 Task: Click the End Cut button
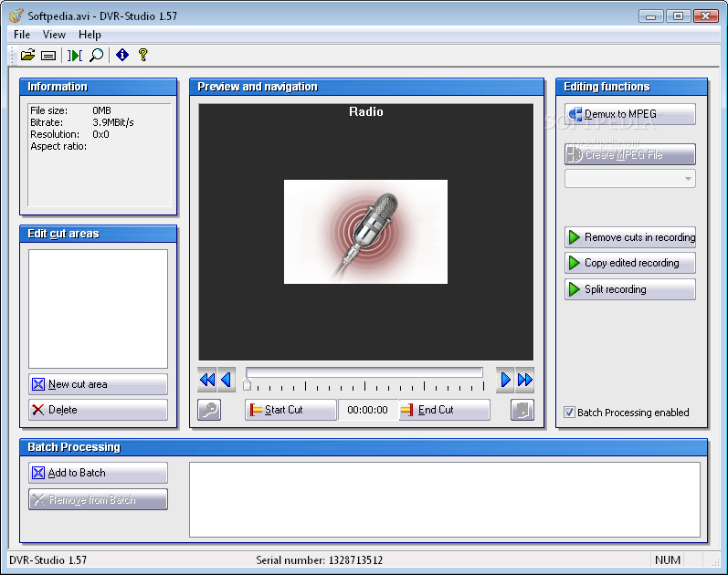pyautogui.click(x=444, y=410)
